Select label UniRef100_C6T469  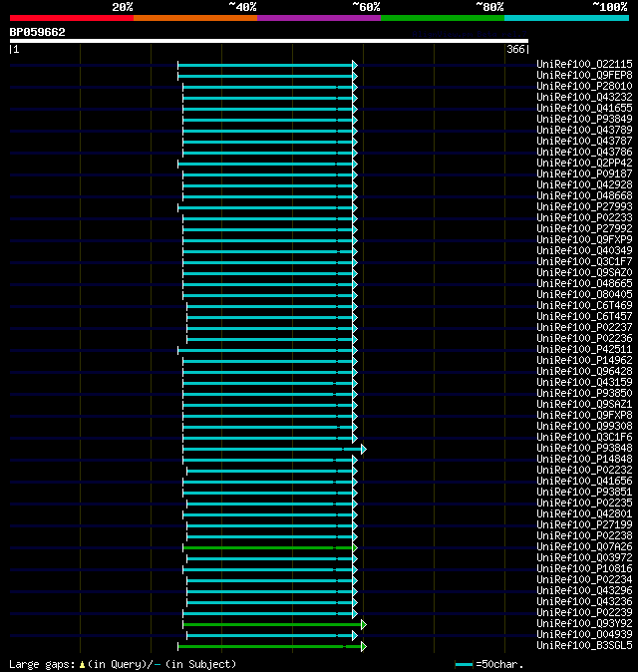584,305
